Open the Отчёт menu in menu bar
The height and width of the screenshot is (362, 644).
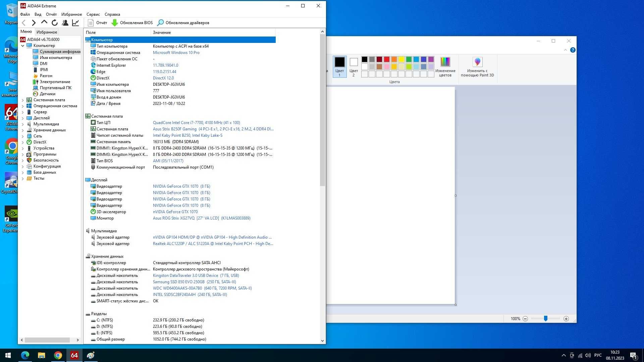click(51, 14)
